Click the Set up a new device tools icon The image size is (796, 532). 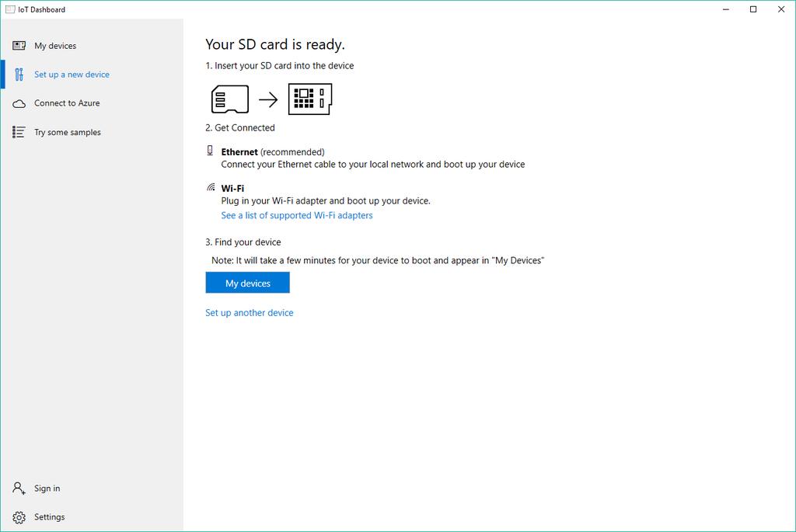coord(19,75)
